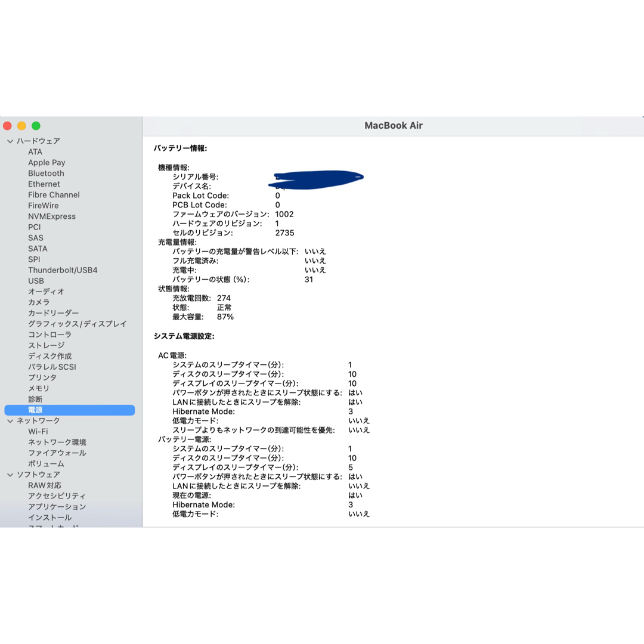Collapse the ハードウェア section chevron

click(x=10, y=141)
